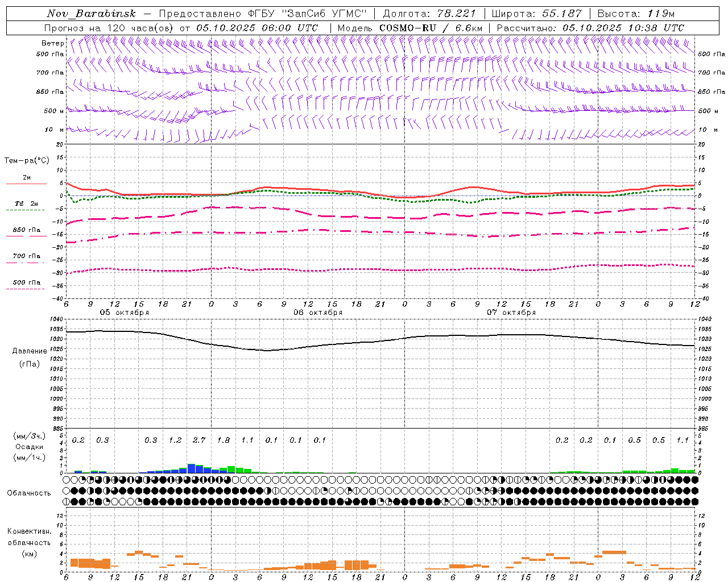
Task: Click the precipitation value 1.2
Action: (175, 440)
